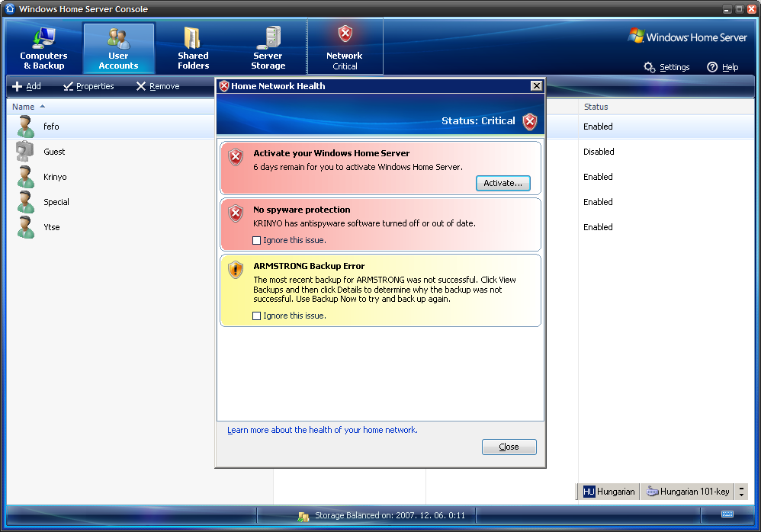Open the Shared Folders tab
Screen dimensions: 761x532
193,49
